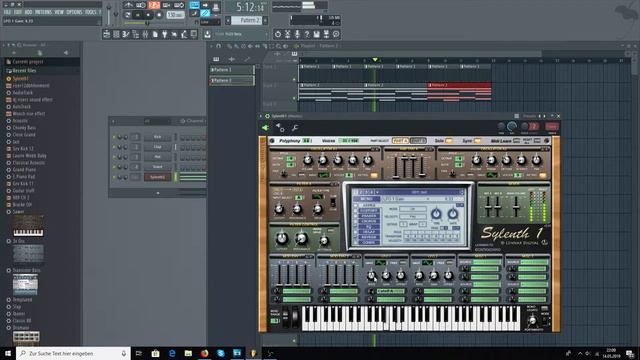Click the gear icon in Sylenth1 title bar
640x360 pixels.
(x=267, y=116)
